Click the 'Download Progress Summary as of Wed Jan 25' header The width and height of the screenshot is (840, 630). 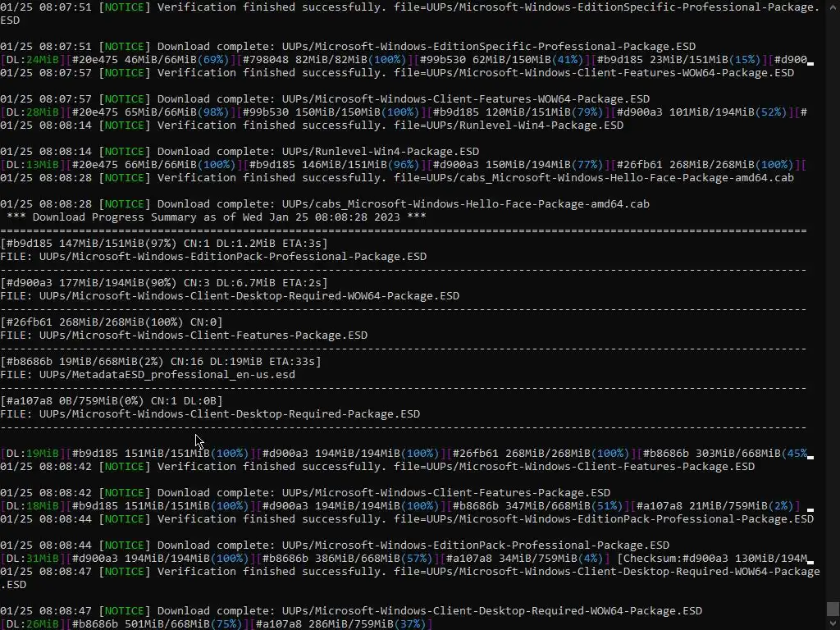click(x=217, y=217)
